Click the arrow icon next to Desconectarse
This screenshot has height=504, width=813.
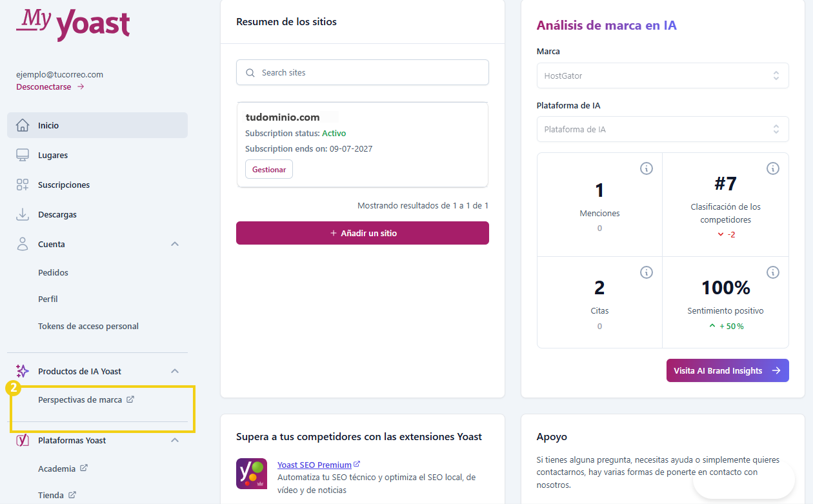[x=81, y=86]
